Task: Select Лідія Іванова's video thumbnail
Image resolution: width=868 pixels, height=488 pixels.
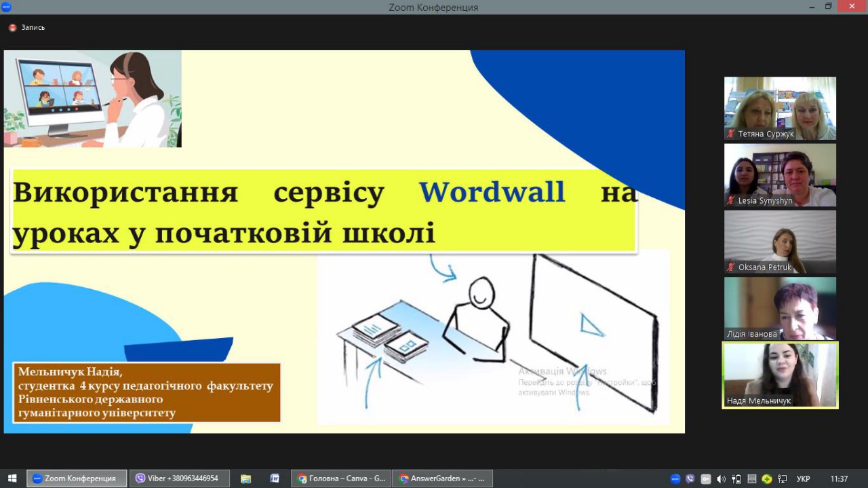Action: pyautogui.click(x=780, y=308)
